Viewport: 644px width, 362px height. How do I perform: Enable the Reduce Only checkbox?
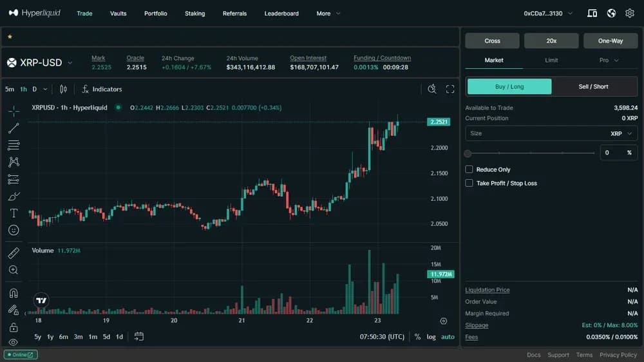469,169
